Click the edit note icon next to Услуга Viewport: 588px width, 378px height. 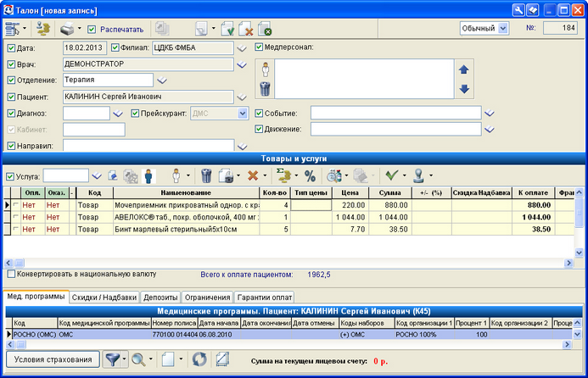(113, 175)
